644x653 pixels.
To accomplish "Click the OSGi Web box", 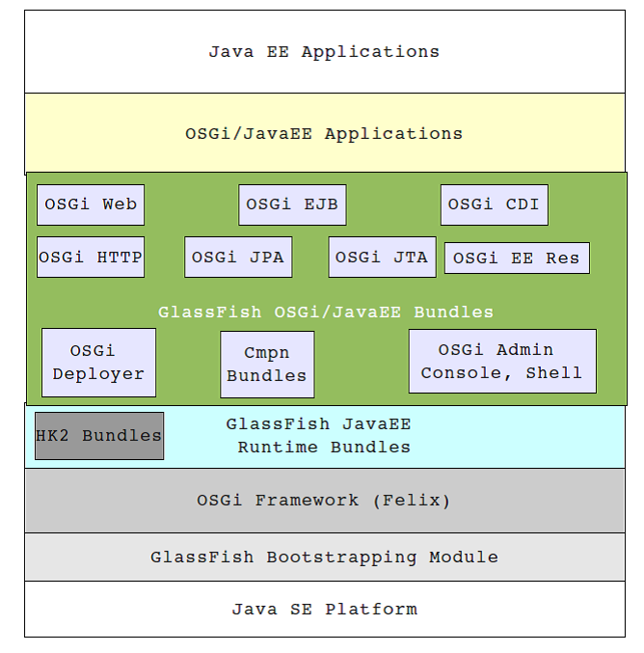I will point(91,204).
